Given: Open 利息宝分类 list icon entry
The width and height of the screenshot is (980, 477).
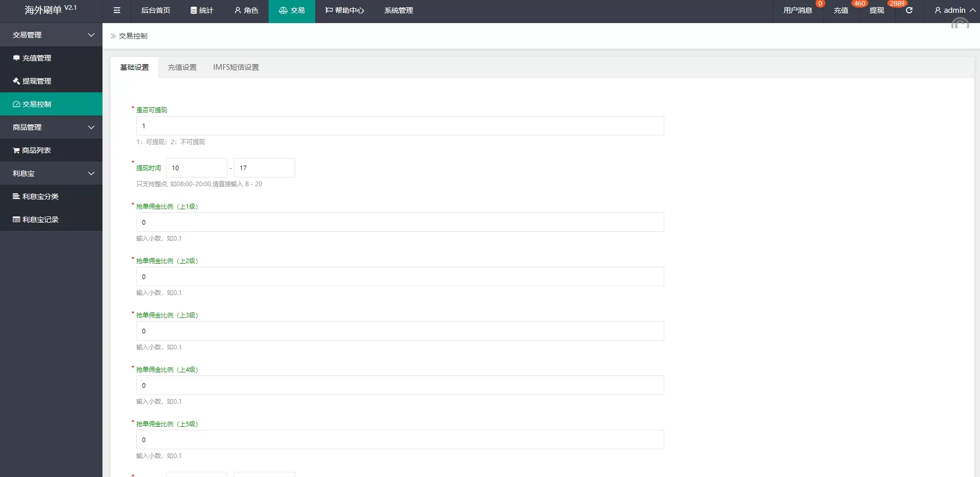Looking at the screenshot, I should 40,196.
